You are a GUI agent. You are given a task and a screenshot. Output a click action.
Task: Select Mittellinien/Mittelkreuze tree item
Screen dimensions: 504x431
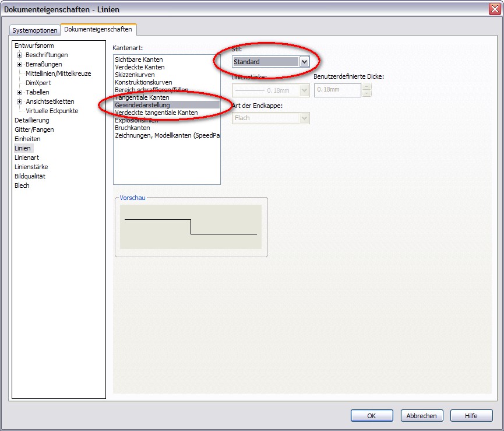pyautogui.click(x=58, y=73)
